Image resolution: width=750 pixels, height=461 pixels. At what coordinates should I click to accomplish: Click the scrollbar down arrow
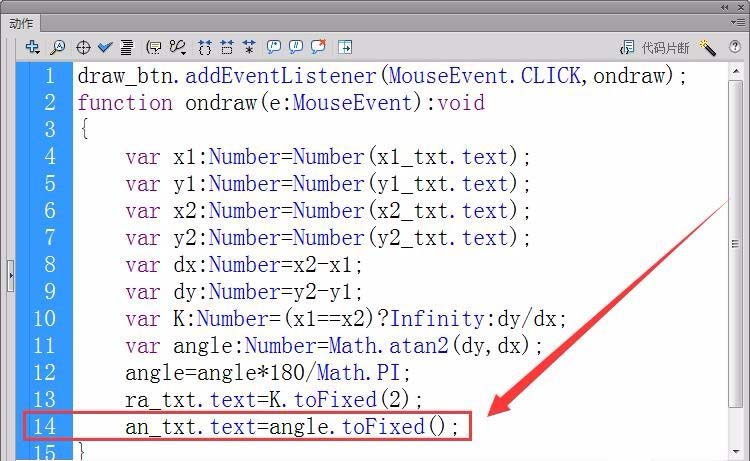click(736, 451)
